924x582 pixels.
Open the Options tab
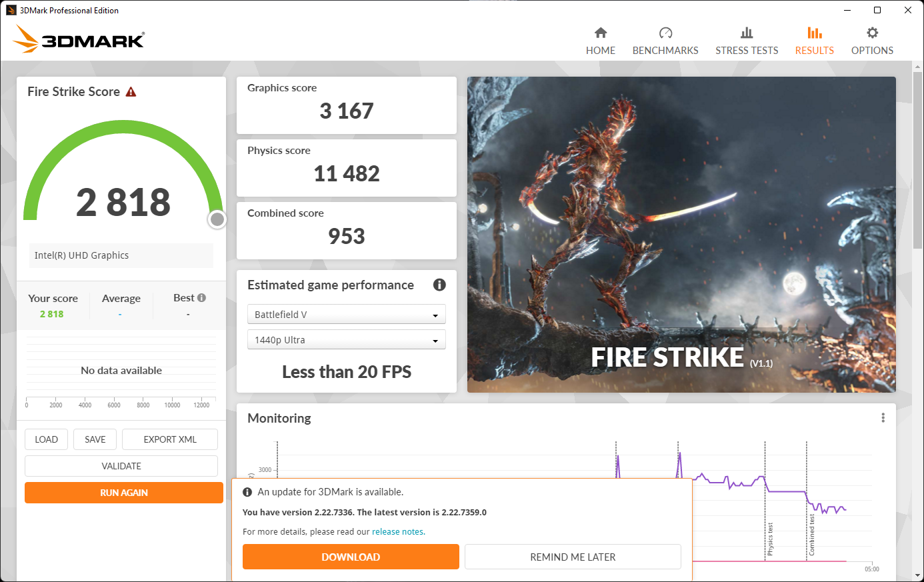click(872, 41)
